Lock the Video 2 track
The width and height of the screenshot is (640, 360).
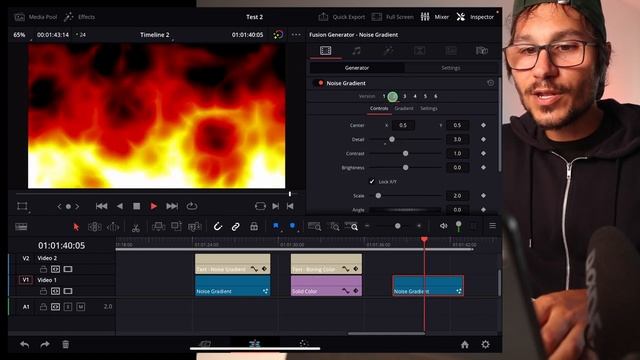tap(43, 269)
